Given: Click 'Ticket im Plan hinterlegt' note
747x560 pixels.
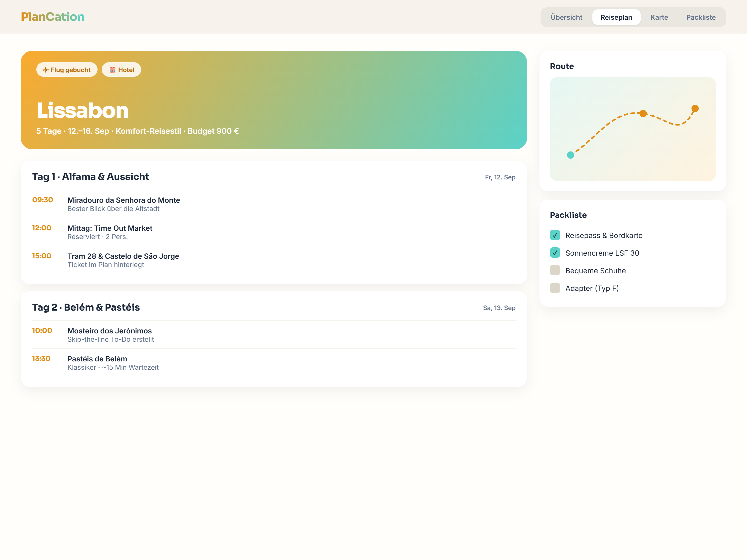Looking at the screenshot, I should coord(106,265).
